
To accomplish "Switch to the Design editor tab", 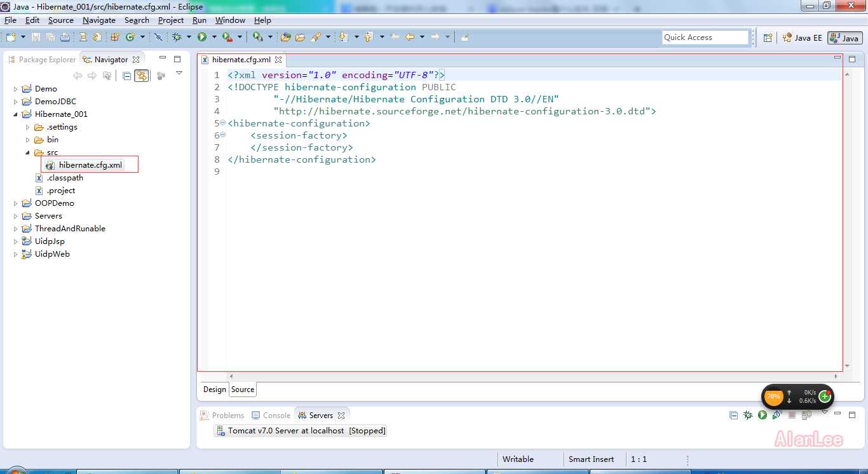I will coord(214,389).
